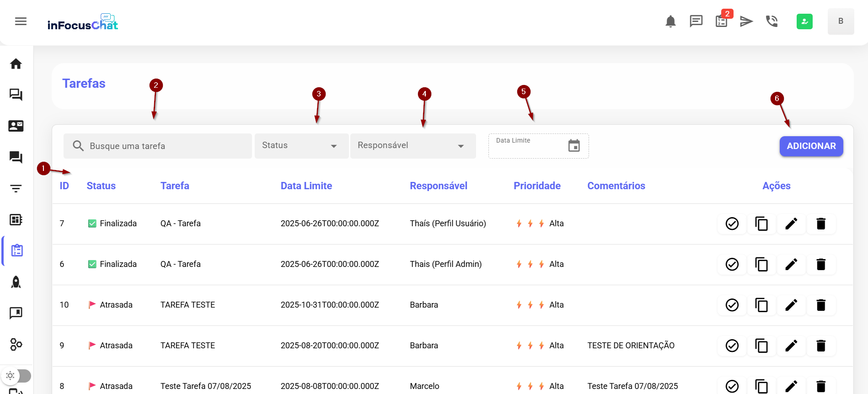Edit task 10 with the pencil icon
The height and width of the screenshot is (394, 868).
(791, 305)
